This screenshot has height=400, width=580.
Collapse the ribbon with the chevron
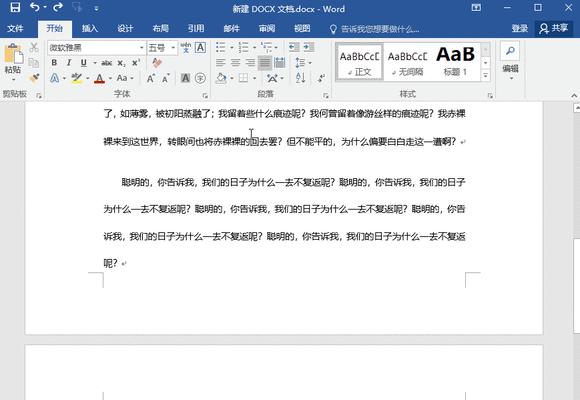point(574,96)
